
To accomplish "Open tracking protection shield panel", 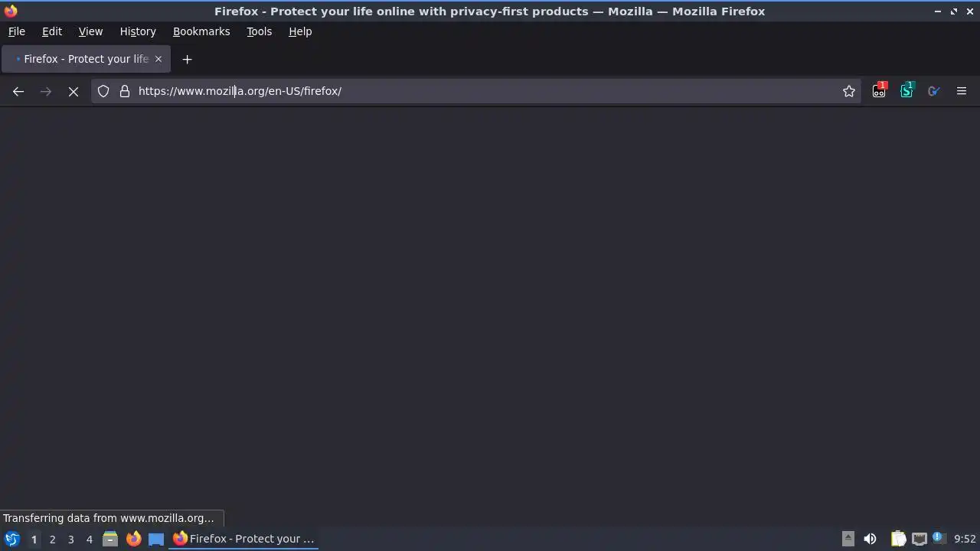I will (x=103, y=91).
